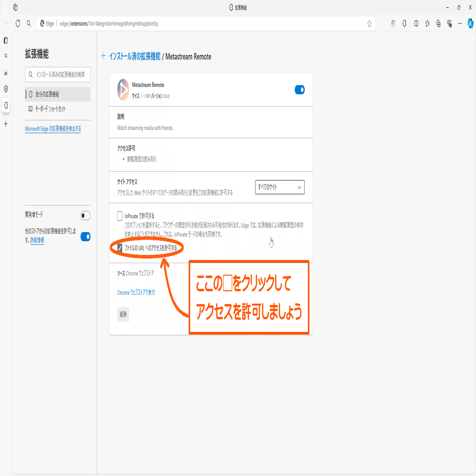Toggle 開発者モード switch
Image resolution: width=476 pixels, height=476 pixels.
pyautogui.click(x=85, y=216)
